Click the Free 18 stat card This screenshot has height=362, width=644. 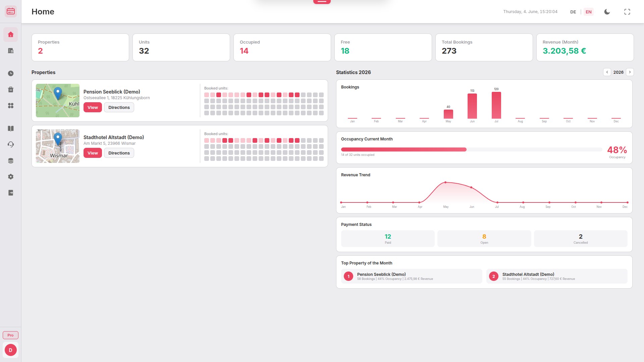tap(383, 47)
